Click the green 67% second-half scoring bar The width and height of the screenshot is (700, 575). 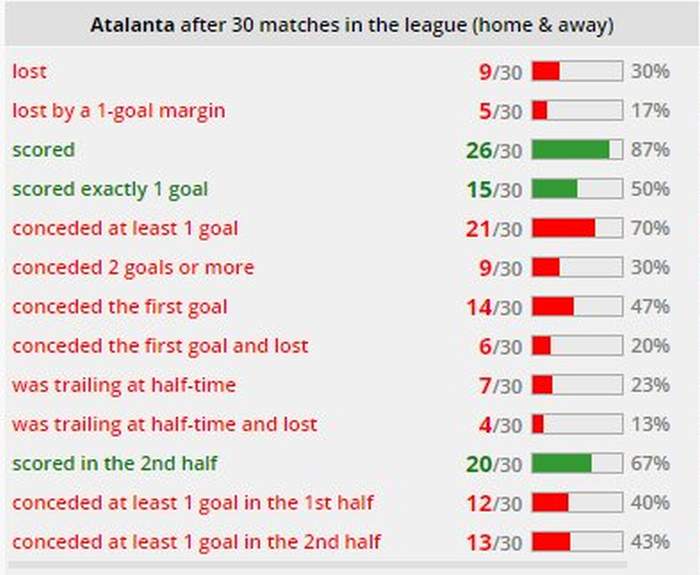(x=577, y=464)
